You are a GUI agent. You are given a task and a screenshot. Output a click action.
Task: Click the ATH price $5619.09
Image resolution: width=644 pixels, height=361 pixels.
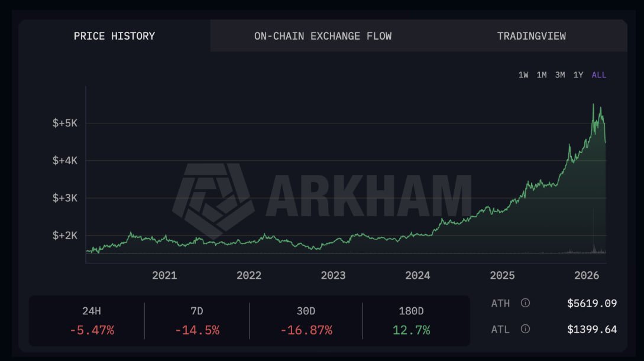pos(592,303)
